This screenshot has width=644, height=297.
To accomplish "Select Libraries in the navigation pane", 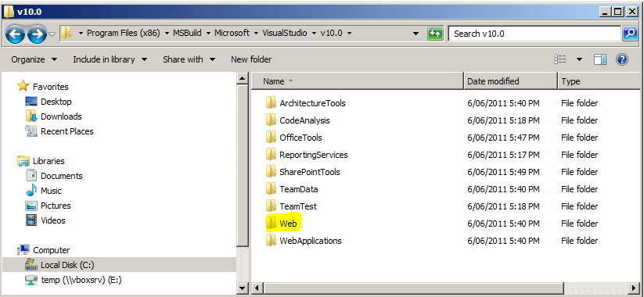I will click(41, 161).
